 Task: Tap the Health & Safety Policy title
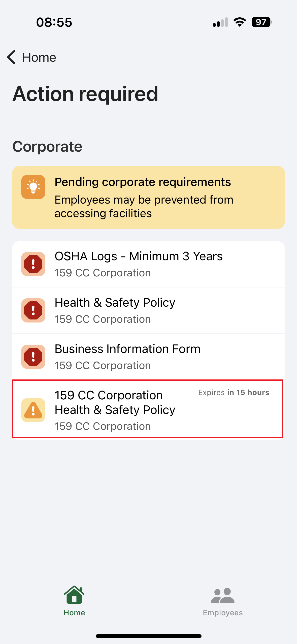pos(115,303)
